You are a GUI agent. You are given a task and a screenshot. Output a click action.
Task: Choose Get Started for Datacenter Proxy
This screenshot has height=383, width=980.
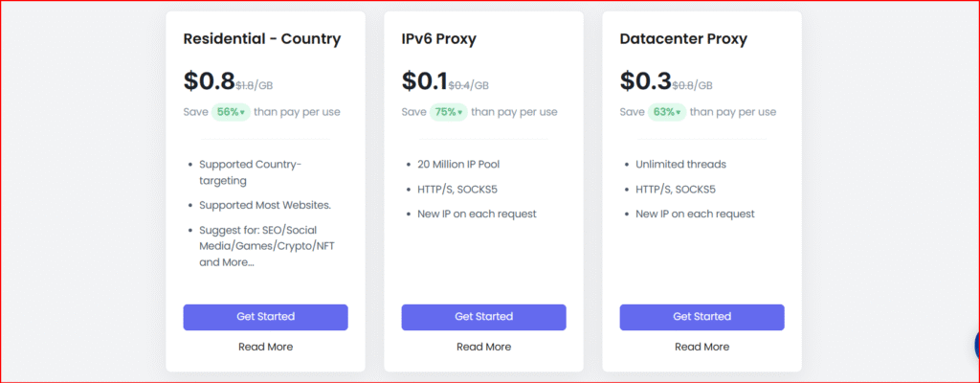pos(702,317)
